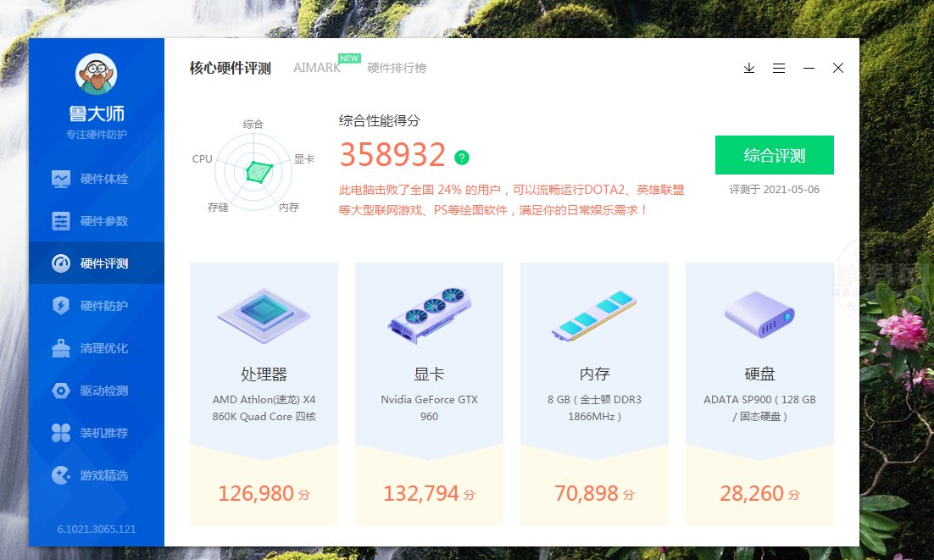Screen dimensions: 934x560
Task: Open 硬件防护 in the sidebar
Action: point(97,305)
